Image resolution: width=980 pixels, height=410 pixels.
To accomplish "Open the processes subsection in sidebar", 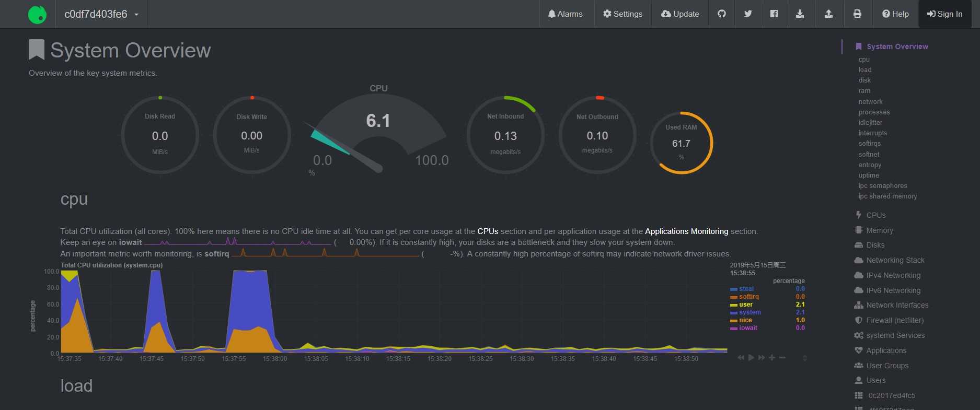I will click(x=874, y=112).
